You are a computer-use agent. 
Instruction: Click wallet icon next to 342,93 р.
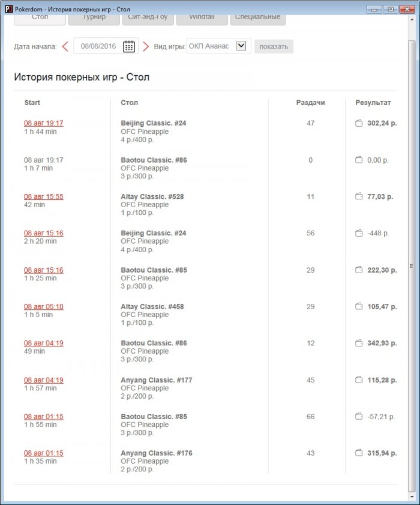point(359,343)
